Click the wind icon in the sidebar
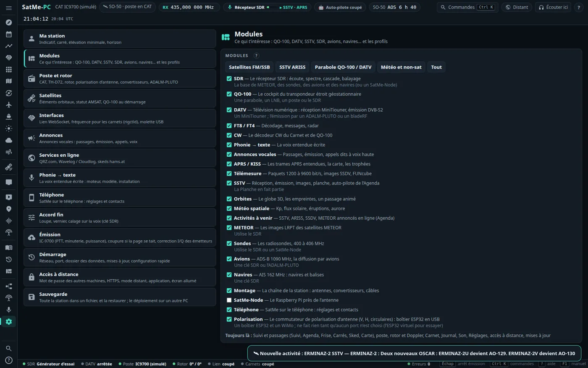The height and width of the screenshot is (368, 588). (8, 152)
